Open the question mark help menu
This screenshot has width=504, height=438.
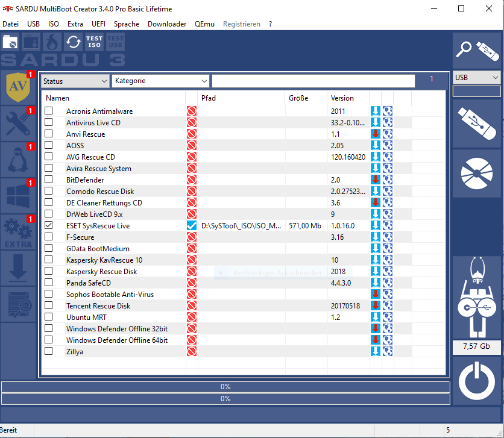point(270,24)
